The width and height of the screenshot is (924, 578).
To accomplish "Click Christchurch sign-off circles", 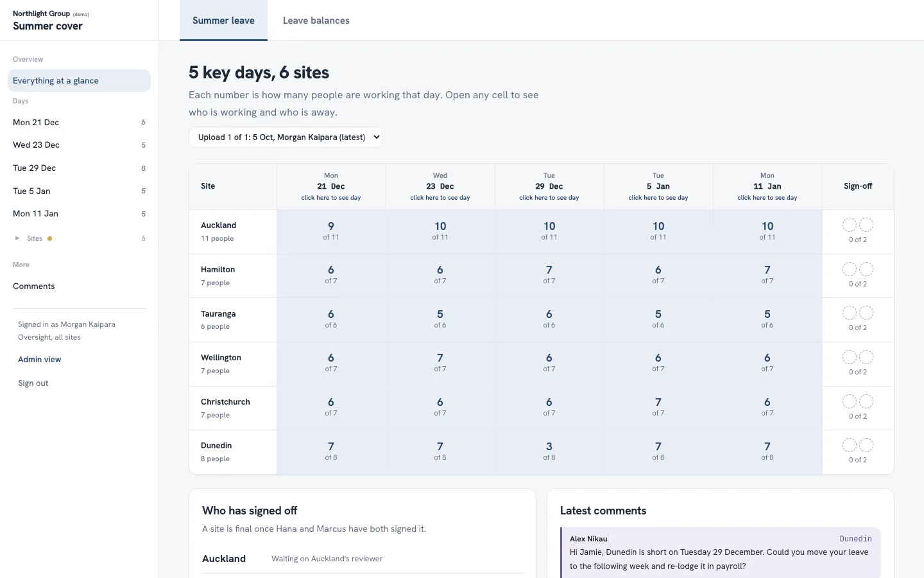I will pyautogui.click(x=858, y=401).
